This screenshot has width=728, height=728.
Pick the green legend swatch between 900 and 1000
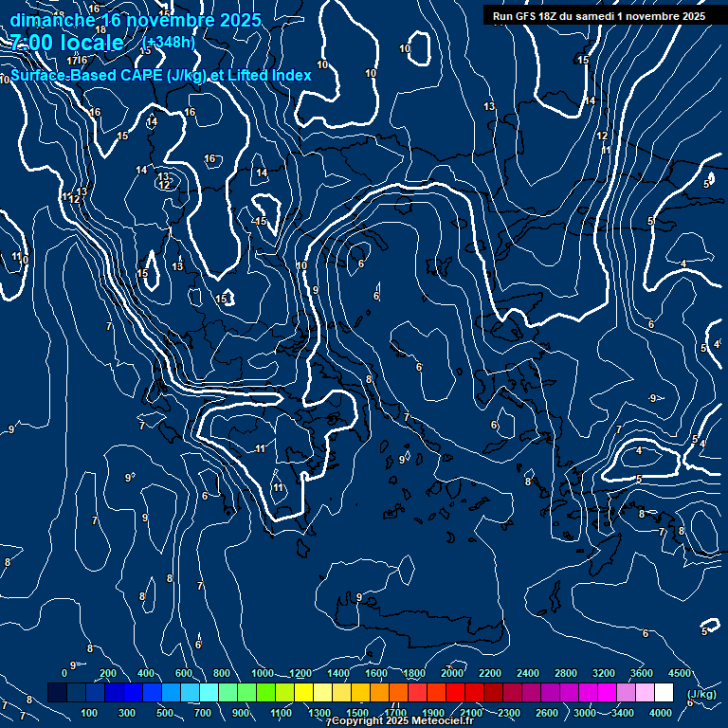click(x=247, y=692)
